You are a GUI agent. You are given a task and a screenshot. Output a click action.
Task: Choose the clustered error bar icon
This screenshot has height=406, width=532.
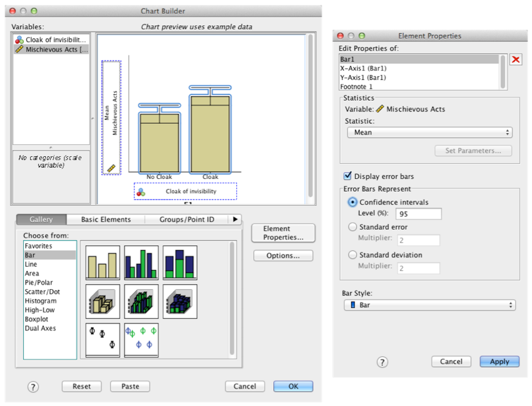coord(141,340)
